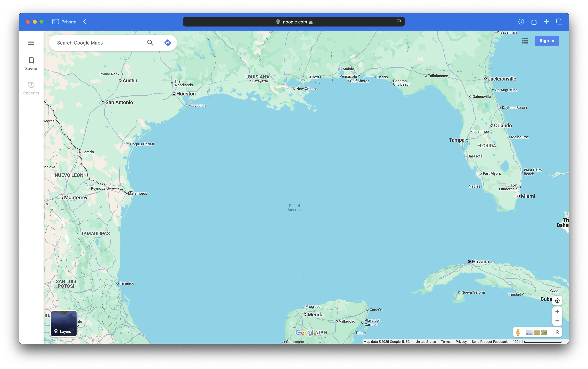Screen dimensions: 588x369
Task: Open the Saved tab in the sidebar
Action: pyautogui.click(x=31, y=64)
